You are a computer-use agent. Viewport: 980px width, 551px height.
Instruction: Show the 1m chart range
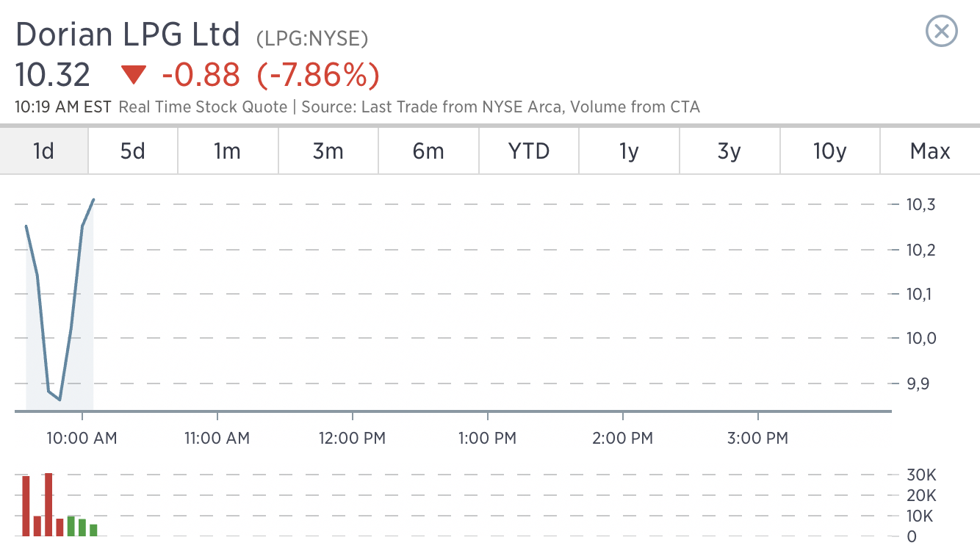coord(228,151)
